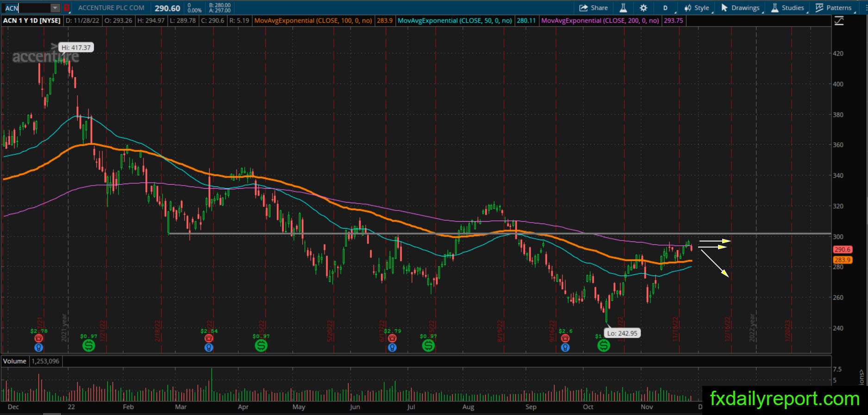
Task: Click the chart scale icon above the price axis
Action: click(x=839, y=21)
